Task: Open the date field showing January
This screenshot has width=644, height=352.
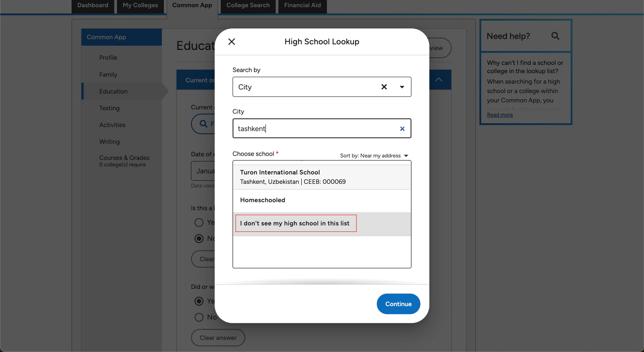Action: (207, 171)
